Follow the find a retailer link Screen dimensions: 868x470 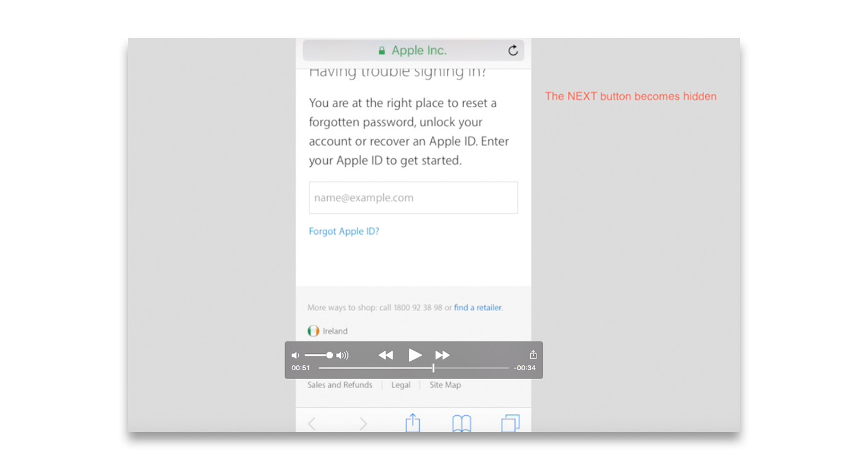(x=478, y=308)
